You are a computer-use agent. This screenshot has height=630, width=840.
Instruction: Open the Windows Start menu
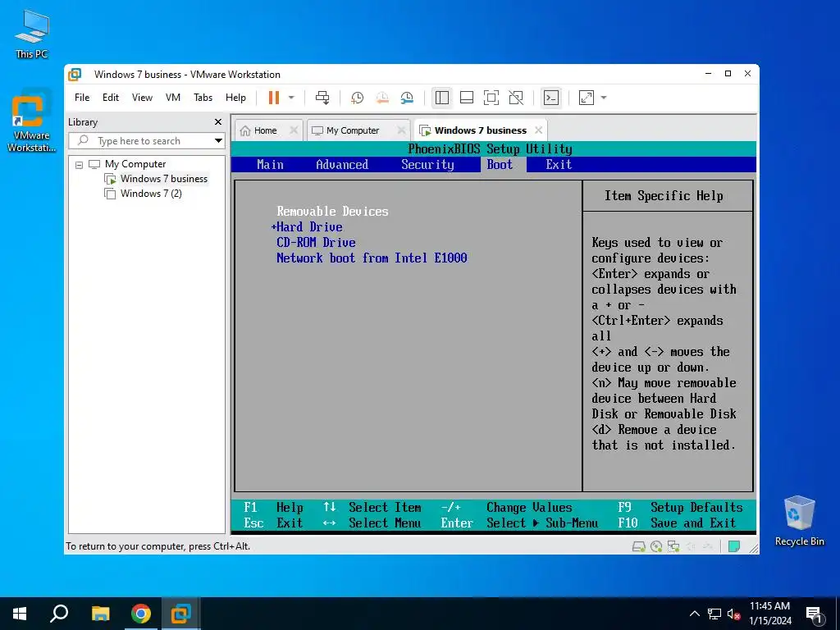[20, 614]
